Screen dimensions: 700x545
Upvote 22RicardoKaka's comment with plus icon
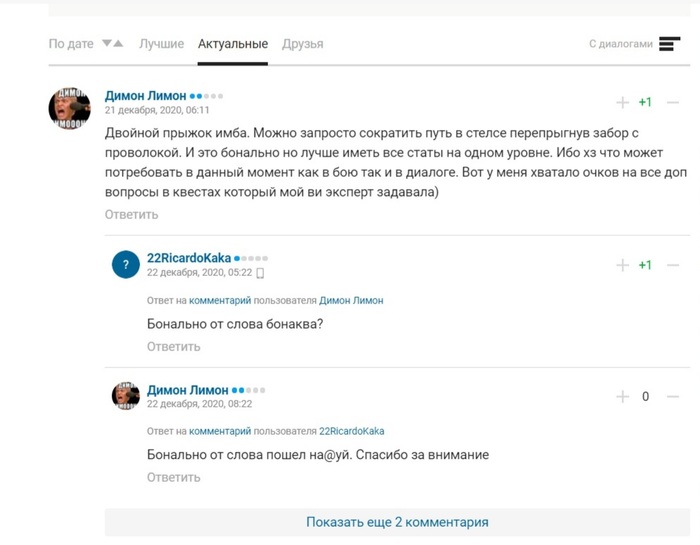622,265
